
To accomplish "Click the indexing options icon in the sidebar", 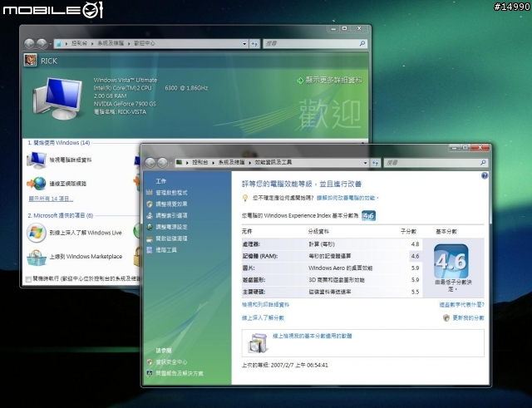I will click(x=150, y=215).
